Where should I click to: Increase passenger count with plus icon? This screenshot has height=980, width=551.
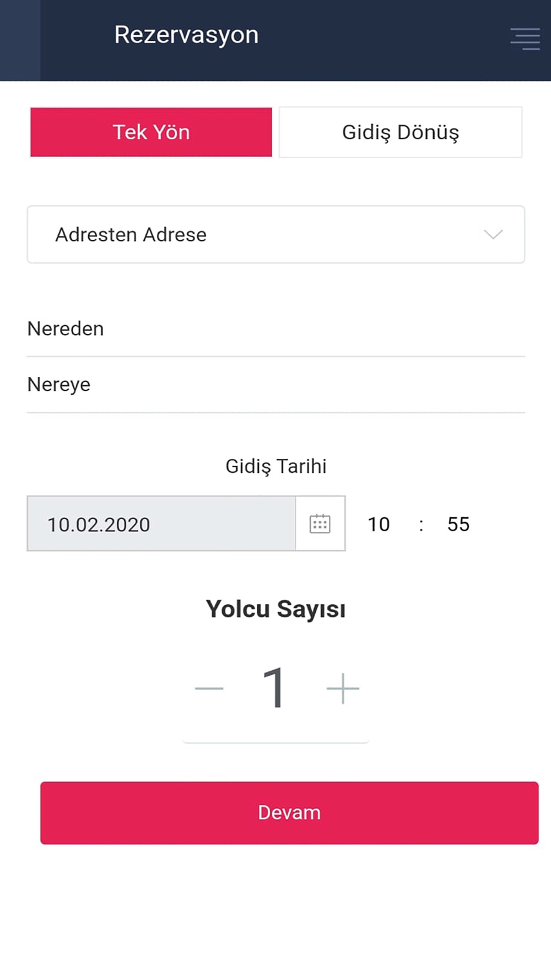coord(343,688)
